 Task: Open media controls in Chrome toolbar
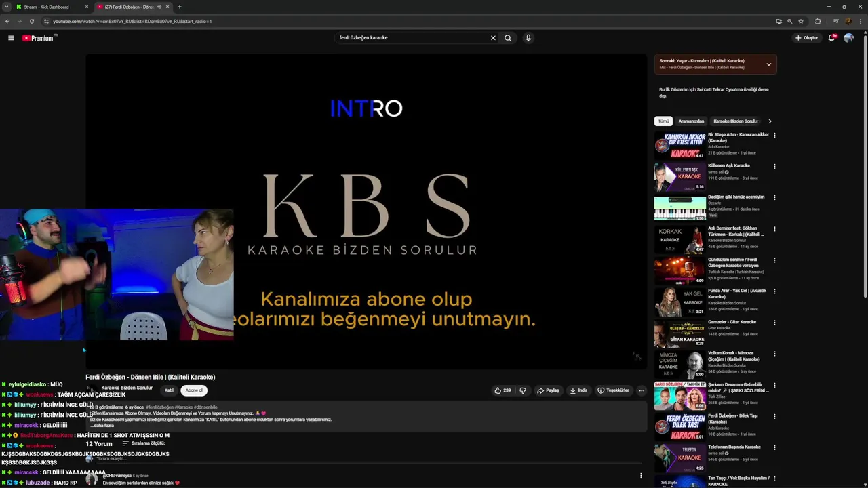coord(835,21)
